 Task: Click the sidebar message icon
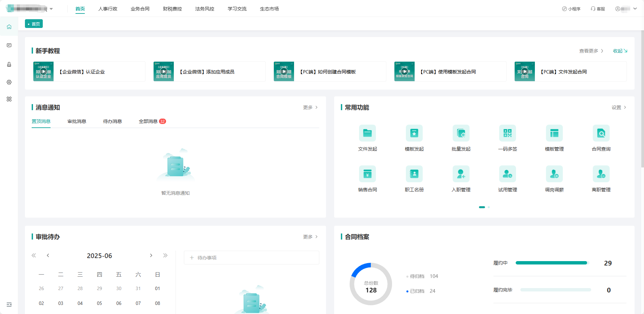pos(9,45)
